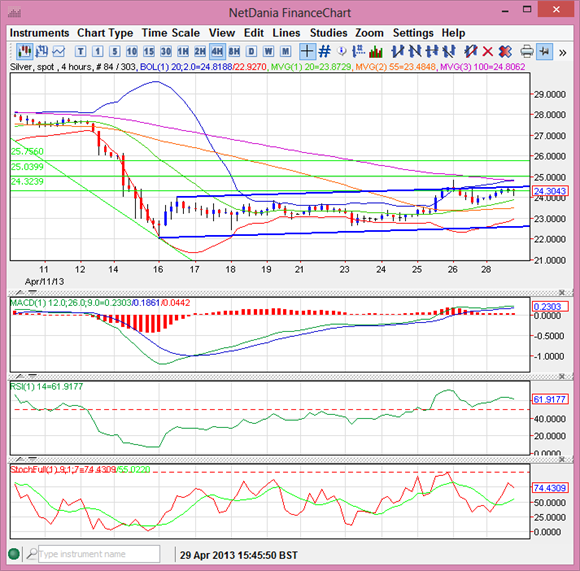Screen dimensions: 580x571
Task: Toggle the pin toolbar icon
Action: point(544,51)
